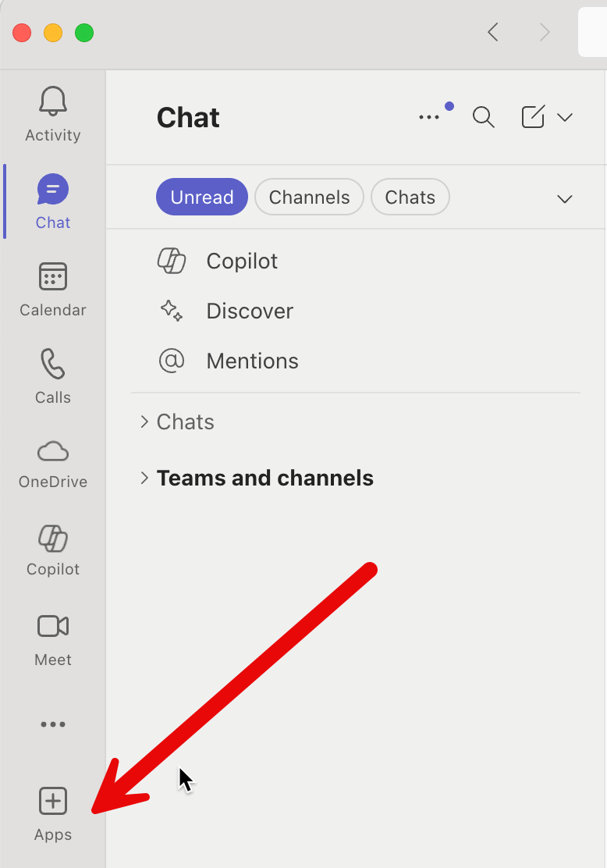This screenshot has height=868, width=607.
Task: Open dropdown arrow beside new chat icon
Action: [x=565, y=117]
